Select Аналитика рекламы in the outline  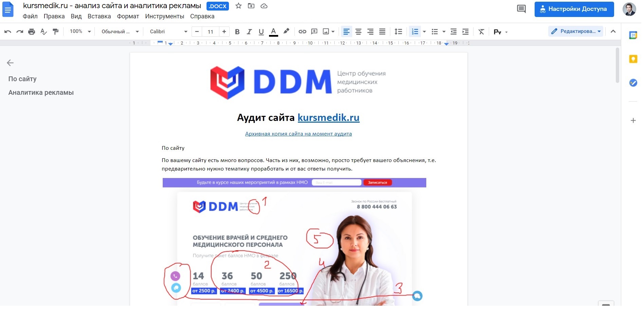point(41,92)
